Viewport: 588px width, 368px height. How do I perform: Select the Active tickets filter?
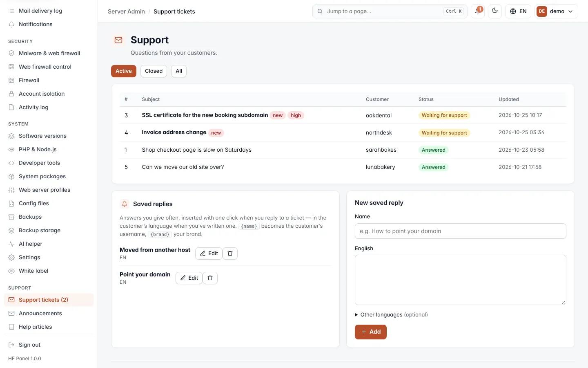[x=124, y=71]
